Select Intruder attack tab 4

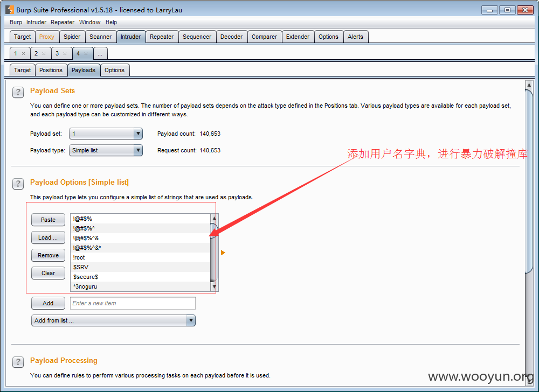pos(78,53)
